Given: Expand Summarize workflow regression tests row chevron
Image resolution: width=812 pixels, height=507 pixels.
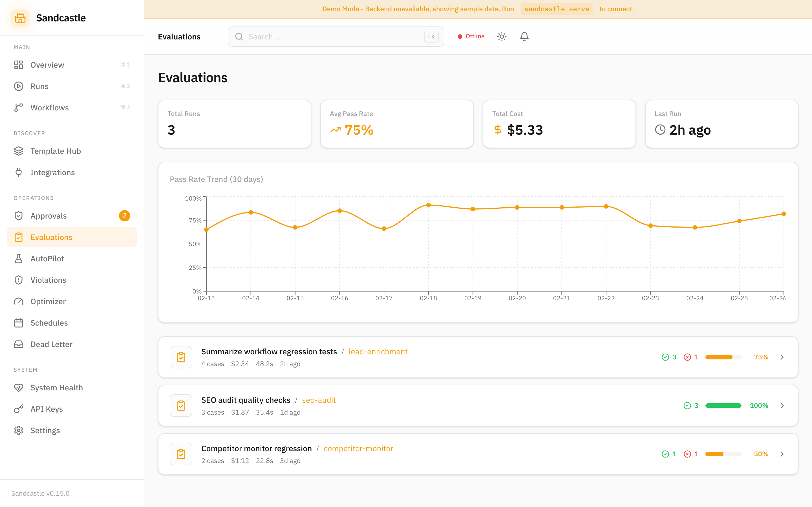Looking at the screenshot, I should 782,357.
